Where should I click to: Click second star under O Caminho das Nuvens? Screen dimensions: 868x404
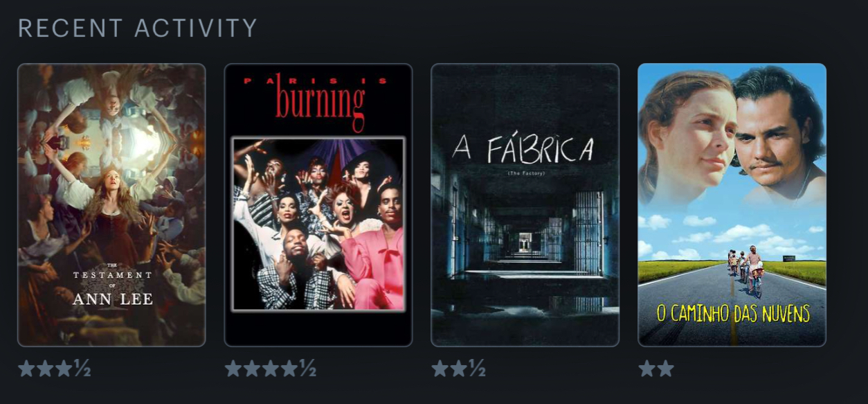click(665, 369)
